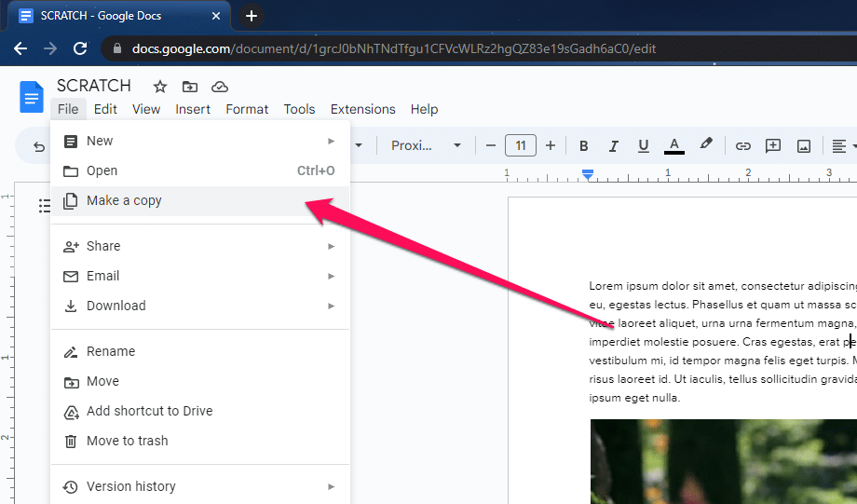Click the browser address bar URL
The width and height of the screenshot is (857, 504).
[393, 48]
